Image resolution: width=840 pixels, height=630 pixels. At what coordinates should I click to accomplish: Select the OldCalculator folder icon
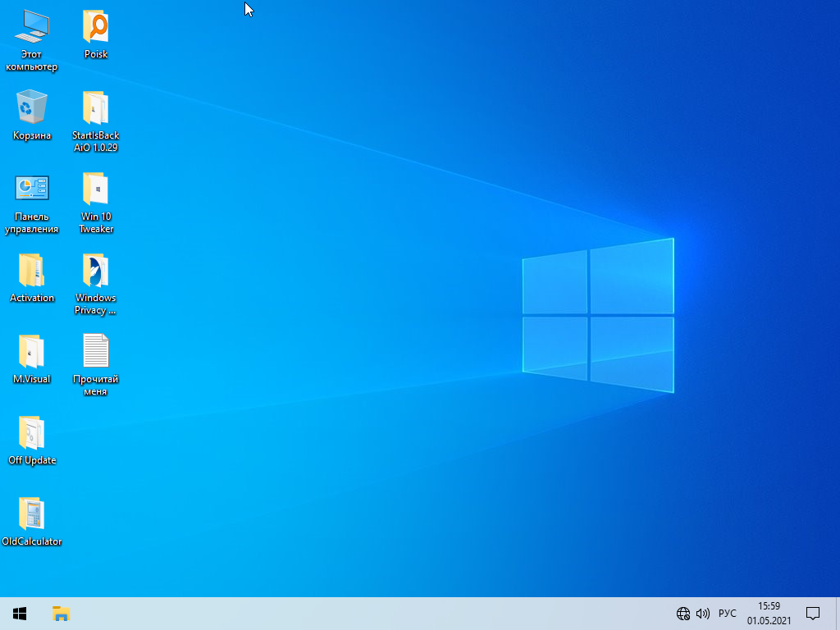(x=31, y=514)
